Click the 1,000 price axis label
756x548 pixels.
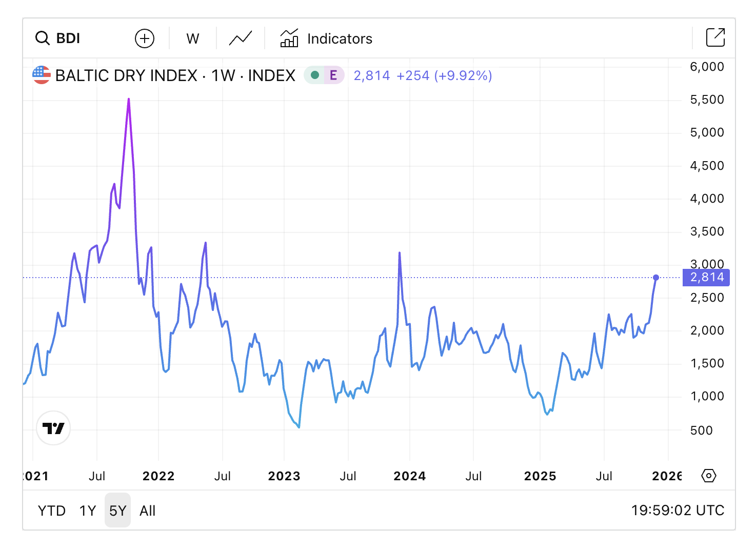(707, 396)
